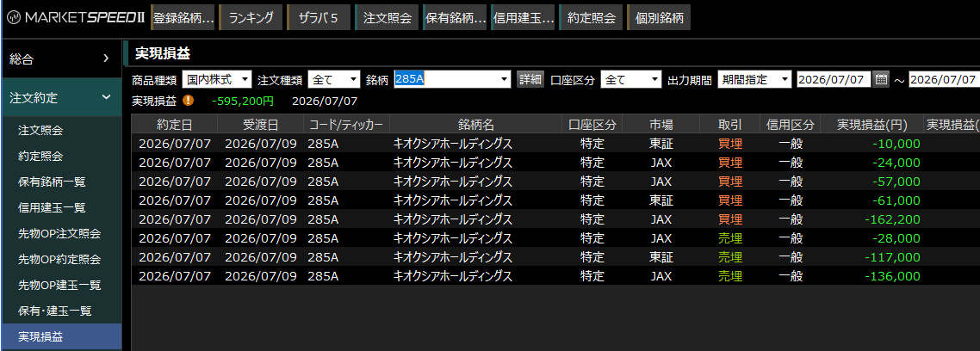Sort by the コード/ティッカー column header
980x351 pixels.
point(346,124)
